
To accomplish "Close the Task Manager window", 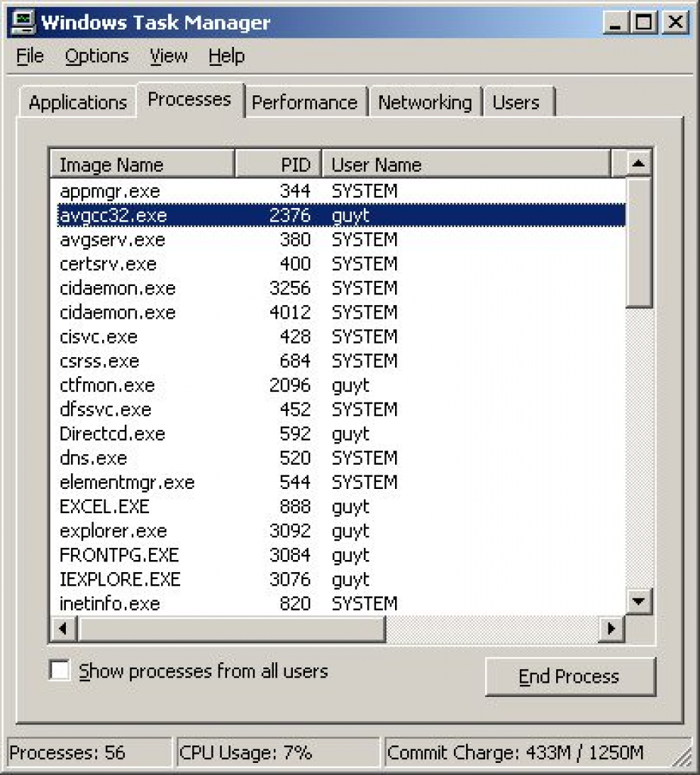I will [x=675, y=23].
